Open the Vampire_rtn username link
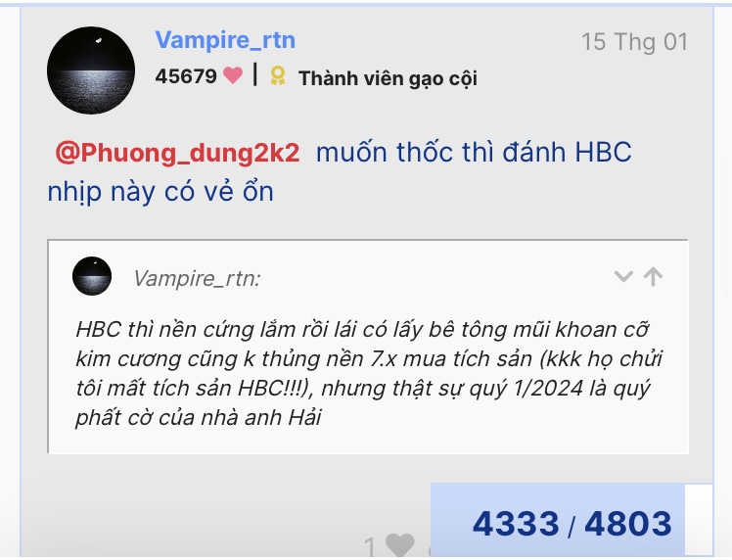This screenshot has height=560, width=732. [x=225, y=40]
